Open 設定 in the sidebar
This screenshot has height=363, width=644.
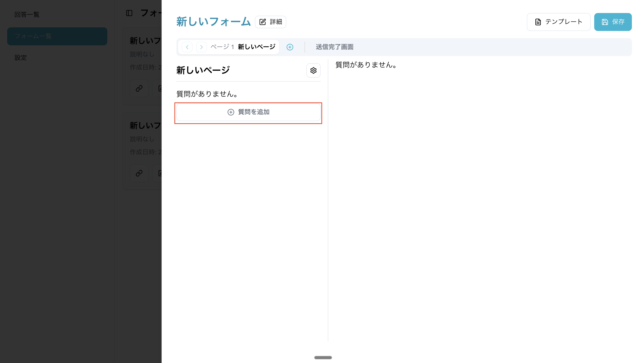[x=20, y=58]
